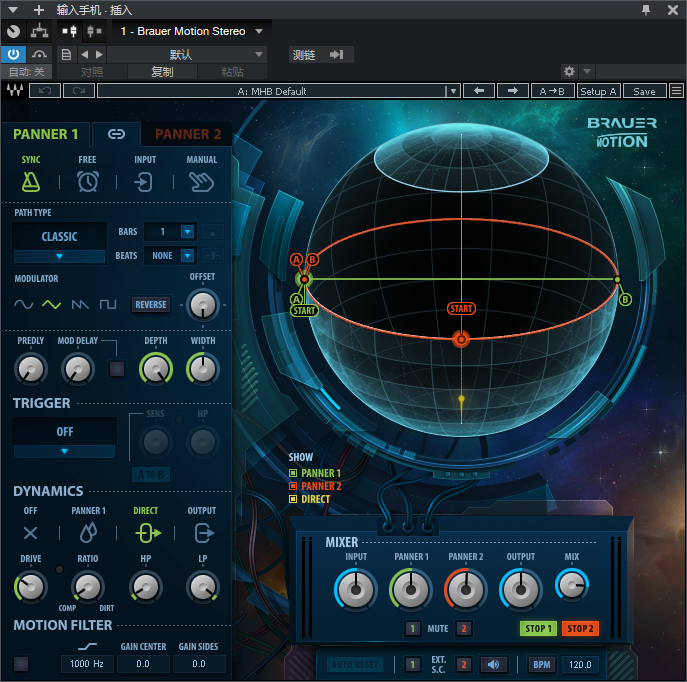Image resolution: width=687 pixels, height=682 pixels.
Task: Expand arrow next to settings gear
Action: pos(587,71)
